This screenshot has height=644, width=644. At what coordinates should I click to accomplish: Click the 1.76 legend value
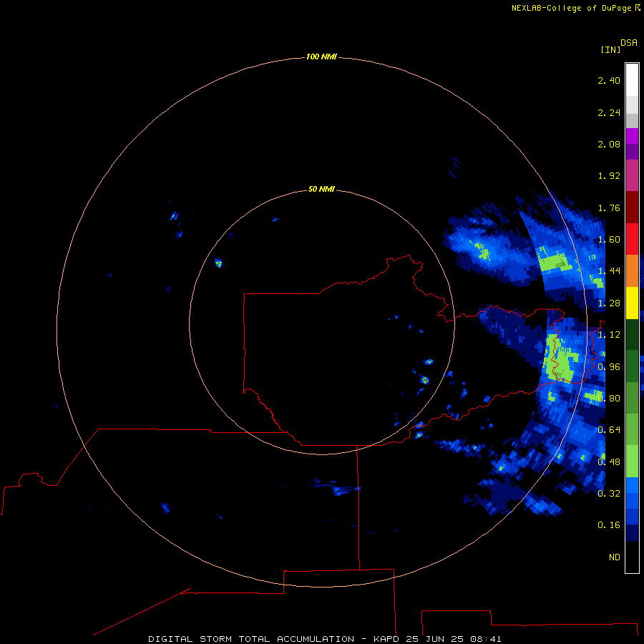coord(609,208)
